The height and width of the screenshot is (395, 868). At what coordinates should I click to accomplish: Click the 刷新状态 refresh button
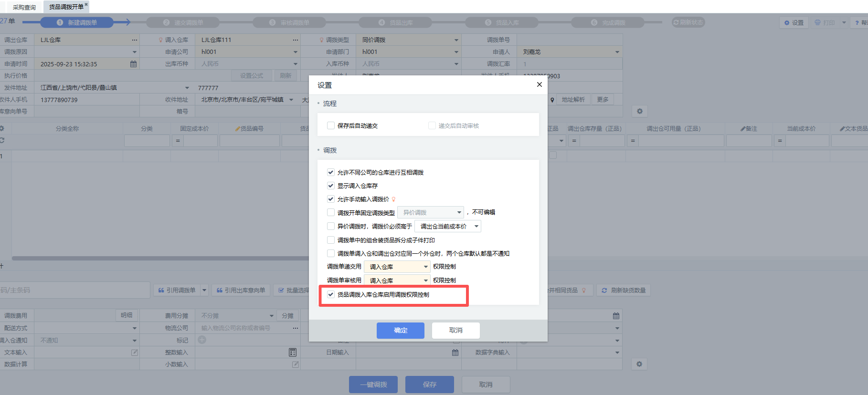tap(688, 22)
